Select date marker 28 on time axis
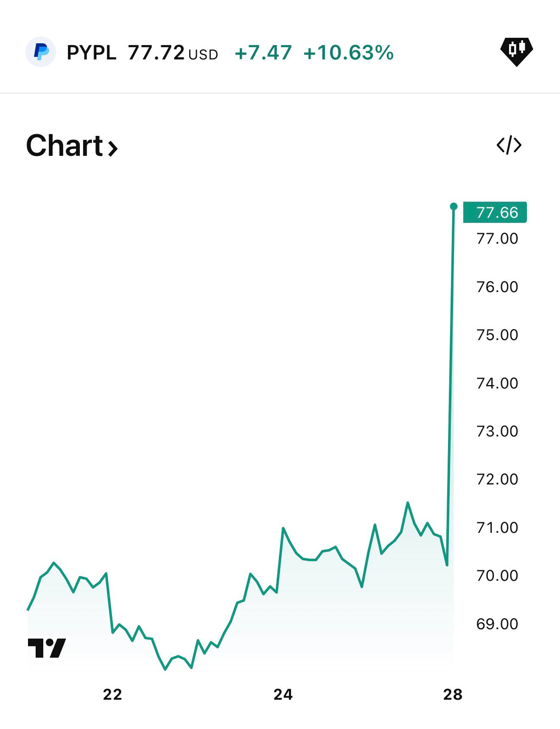 point(453,695)
